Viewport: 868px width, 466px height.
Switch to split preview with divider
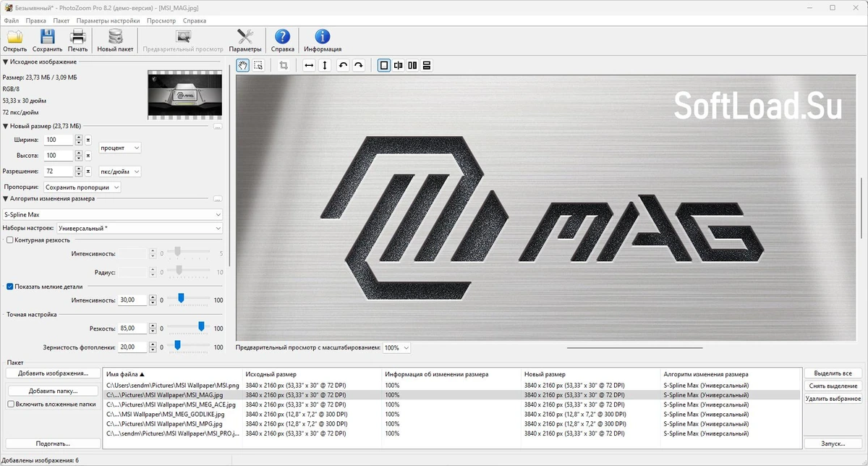(399, 65)
